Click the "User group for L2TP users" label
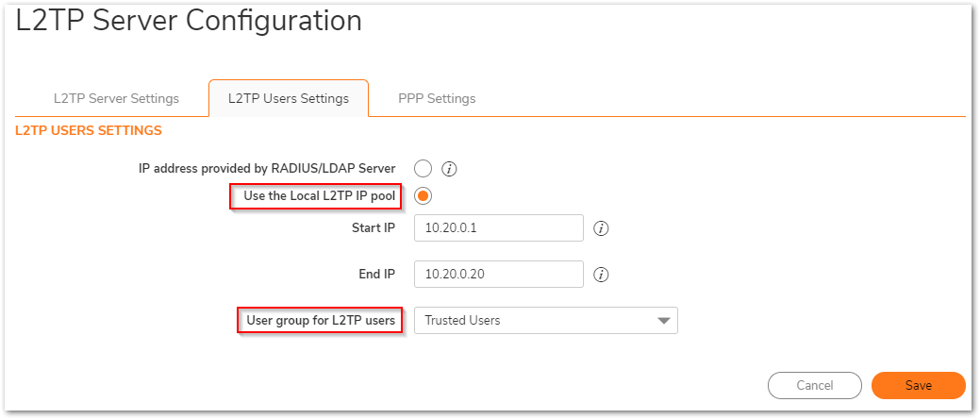The image size is (980, 419). (x=320, y=321)
